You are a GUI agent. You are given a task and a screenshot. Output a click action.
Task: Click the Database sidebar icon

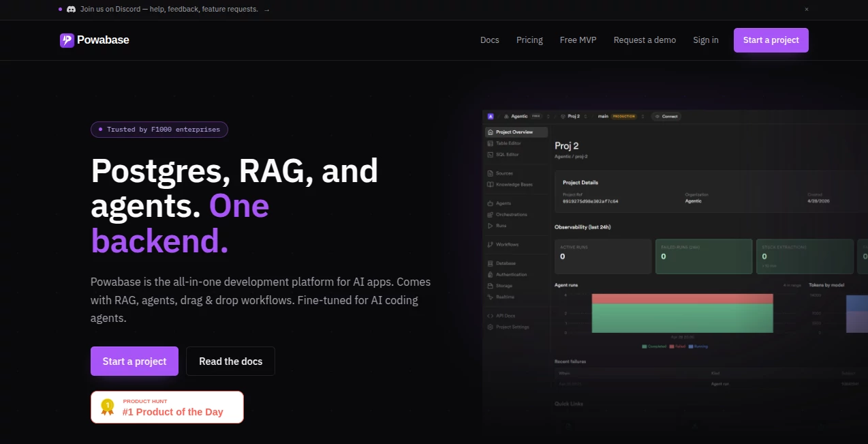tap(491, 263)
